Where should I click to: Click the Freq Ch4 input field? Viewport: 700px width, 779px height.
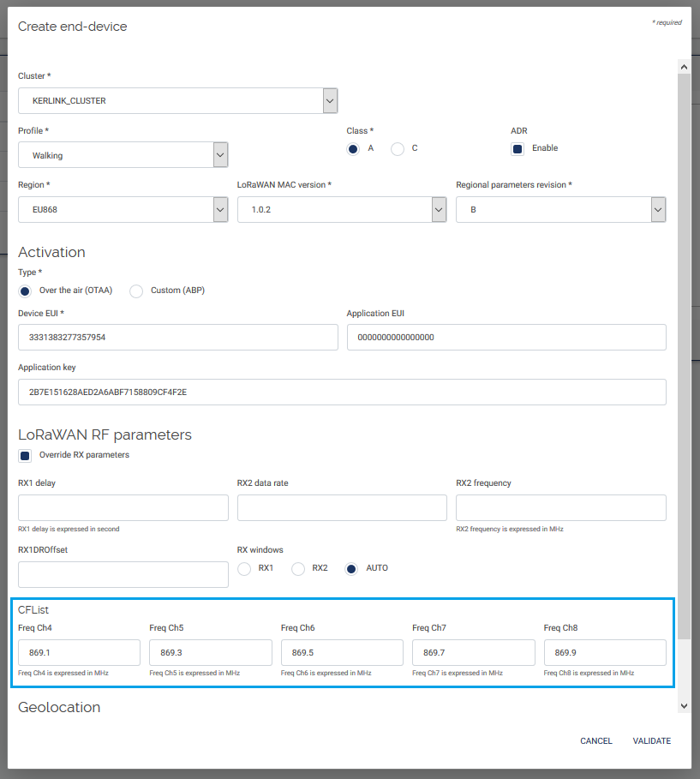coord(79,653)
